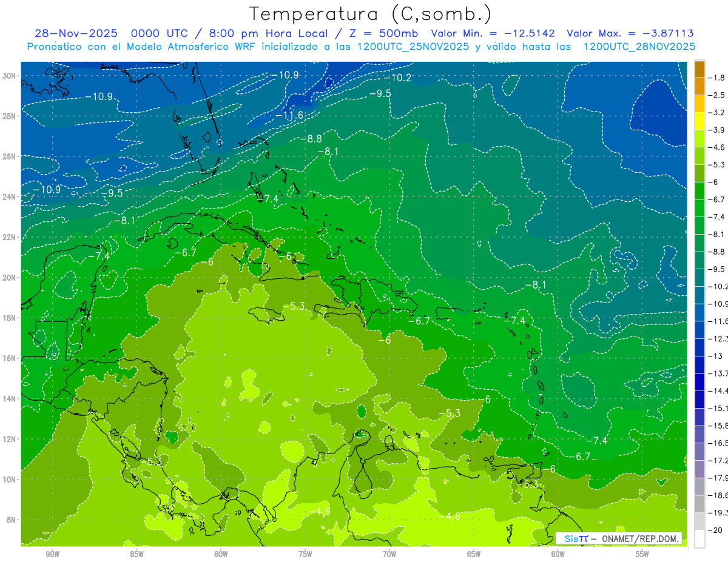The height and width of the screenshot is (562, 728).
Task: Click colorbar scale label "-2.5"
Action: click(716, 95)
